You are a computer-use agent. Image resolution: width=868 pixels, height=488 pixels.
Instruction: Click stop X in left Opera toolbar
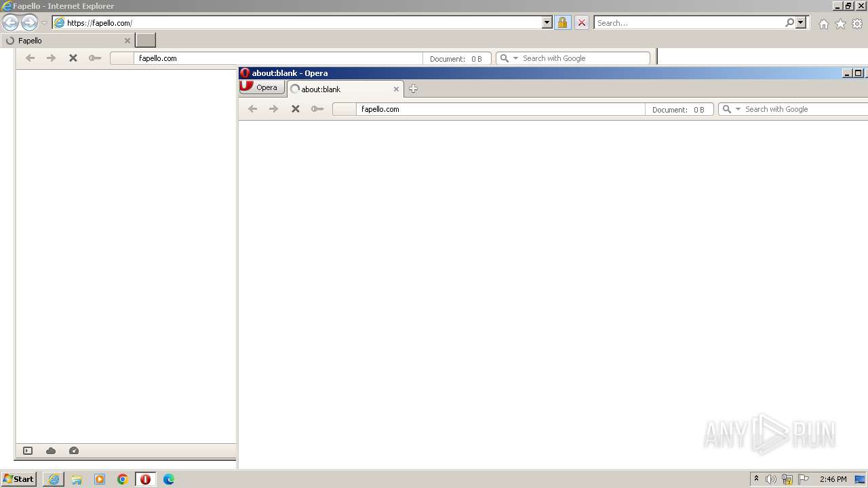click(x=73, y=58)
